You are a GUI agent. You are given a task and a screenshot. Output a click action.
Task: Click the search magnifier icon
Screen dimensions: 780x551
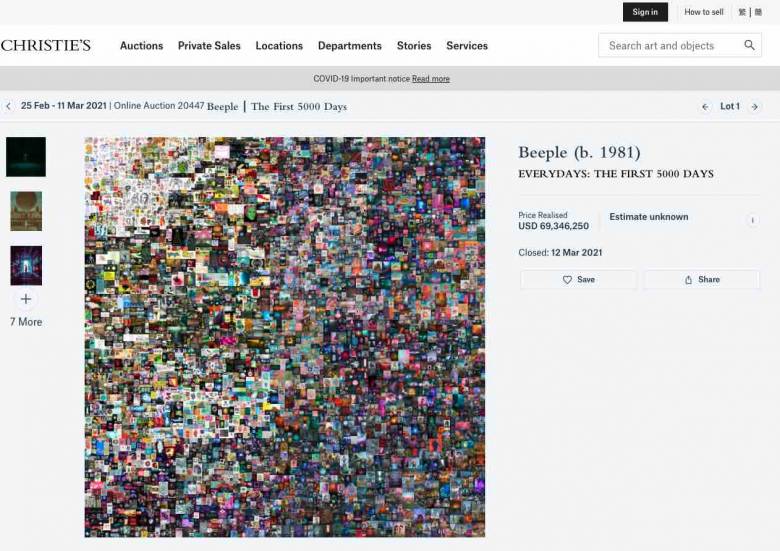click(x=749, y=45)
